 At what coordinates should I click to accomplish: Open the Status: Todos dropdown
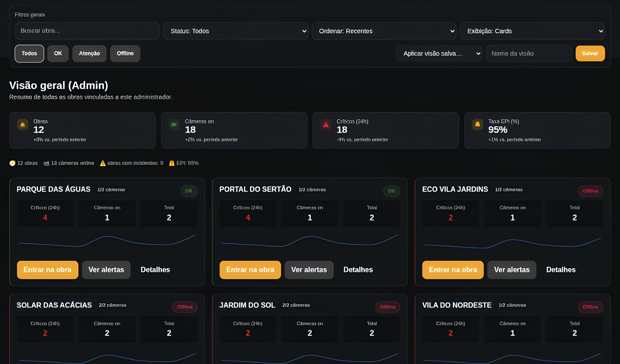pos(235,31)
